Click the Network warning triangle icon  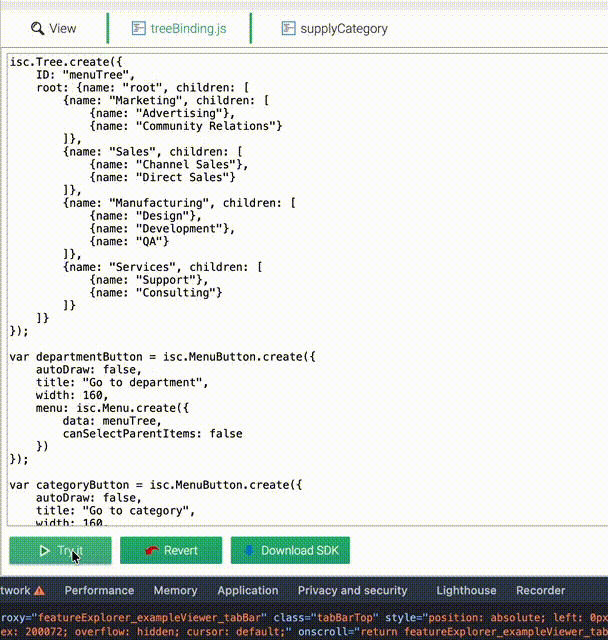(39, 590)
